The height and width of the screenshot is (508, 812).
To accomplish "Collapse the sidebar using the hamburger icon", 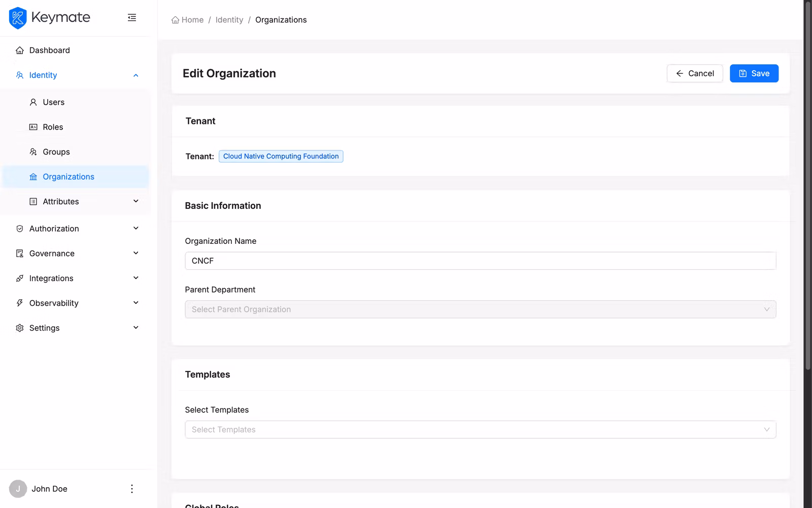I will [132, 17].
